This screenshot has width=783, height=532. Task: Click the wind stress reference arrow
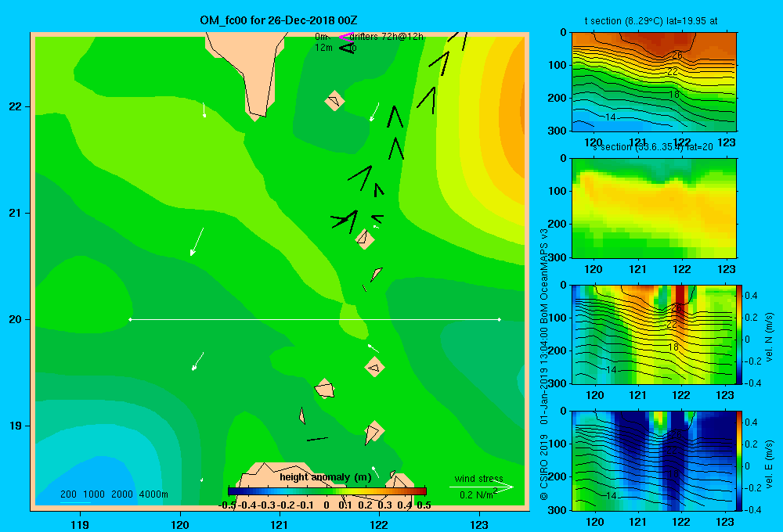[x=481, y=487]
